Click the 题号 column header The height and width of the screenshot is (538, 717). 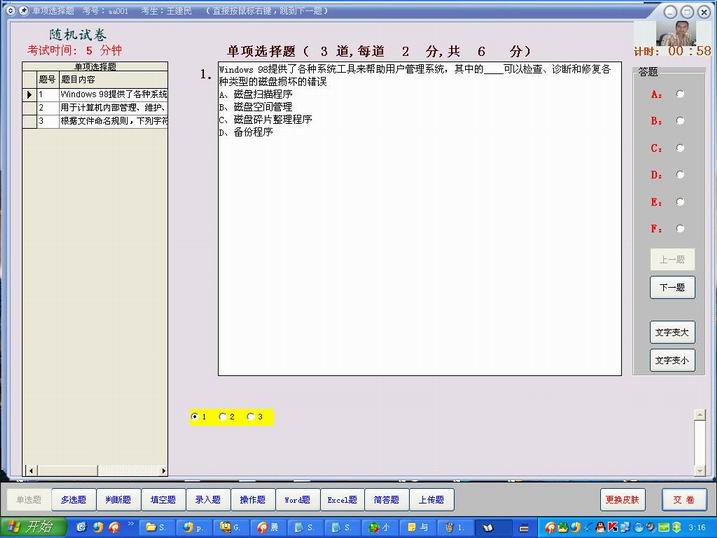[48, 80]
